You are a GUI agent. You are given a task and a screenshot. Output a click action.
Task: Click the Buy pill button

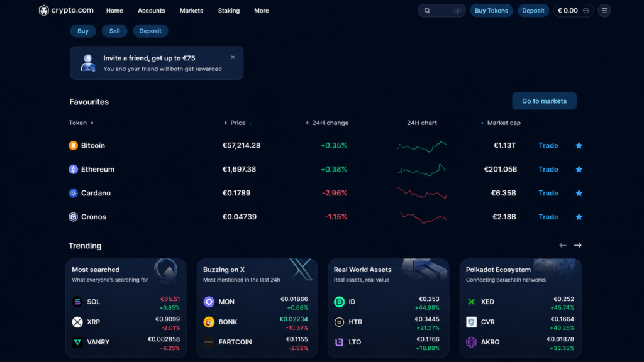(83, 31)
